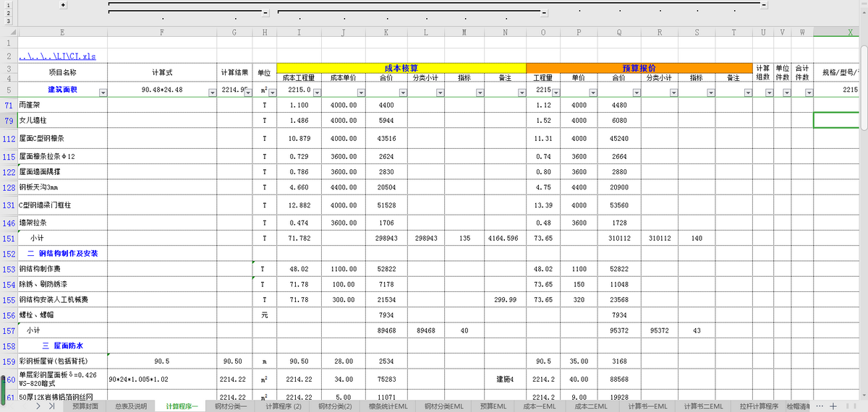This screenshot has width=868, height=412.
Task: Open filter dropdown for budget 合价 column Q
Action: (637, 92)
